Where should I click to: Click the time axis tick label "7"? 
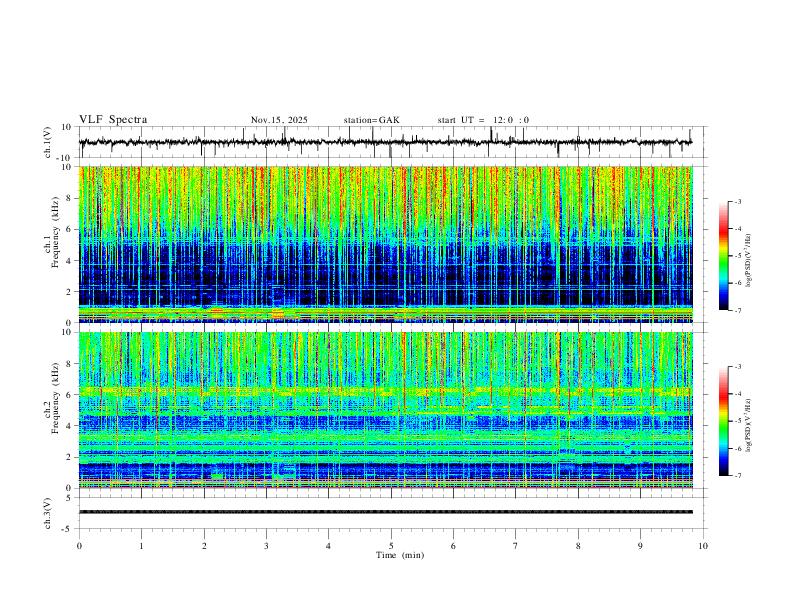point(516,546)
